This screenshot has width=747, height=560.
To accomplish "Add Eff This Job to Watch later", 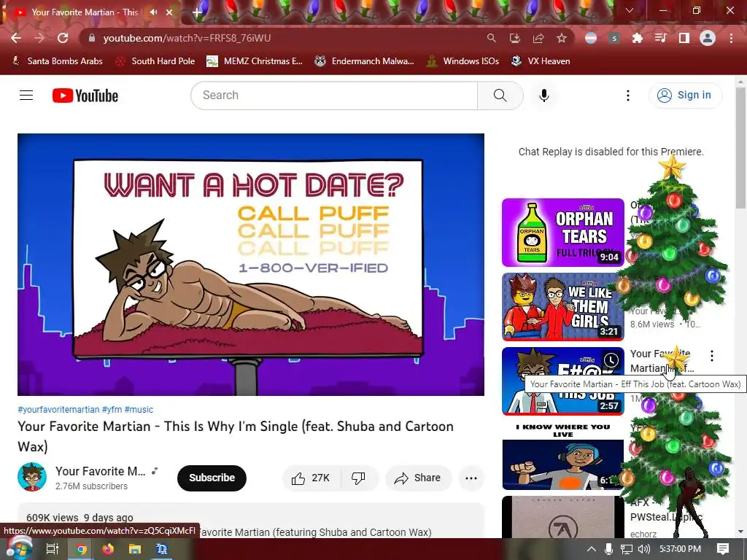I will click(x=611, y=360).
